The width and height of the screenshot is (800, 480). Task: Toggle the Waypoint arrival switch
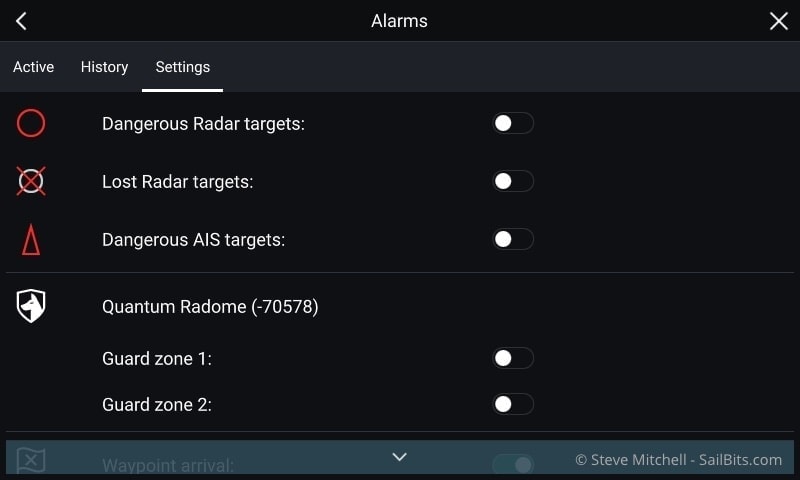point(513,464)
